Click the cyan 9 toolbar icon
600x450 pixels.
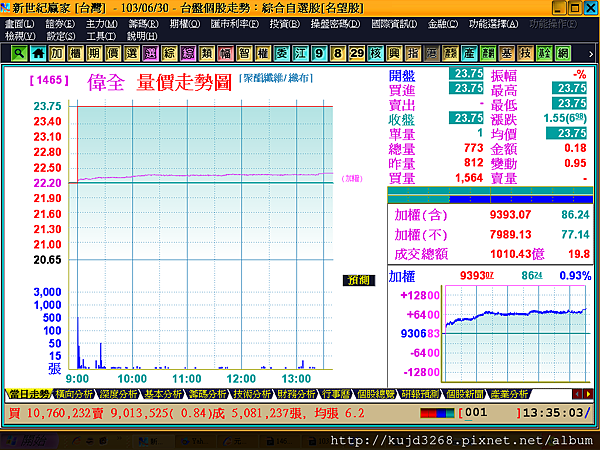tap(319, 53)
